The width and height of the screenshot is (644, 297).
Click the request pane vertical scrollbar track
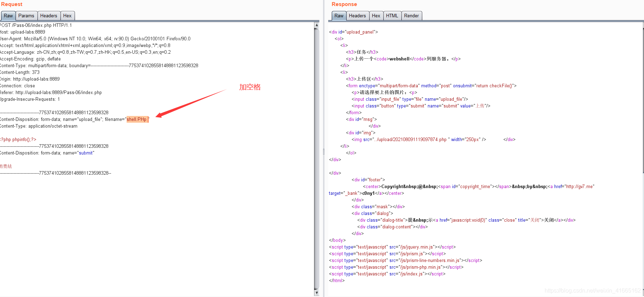click(x=317, y=159)
